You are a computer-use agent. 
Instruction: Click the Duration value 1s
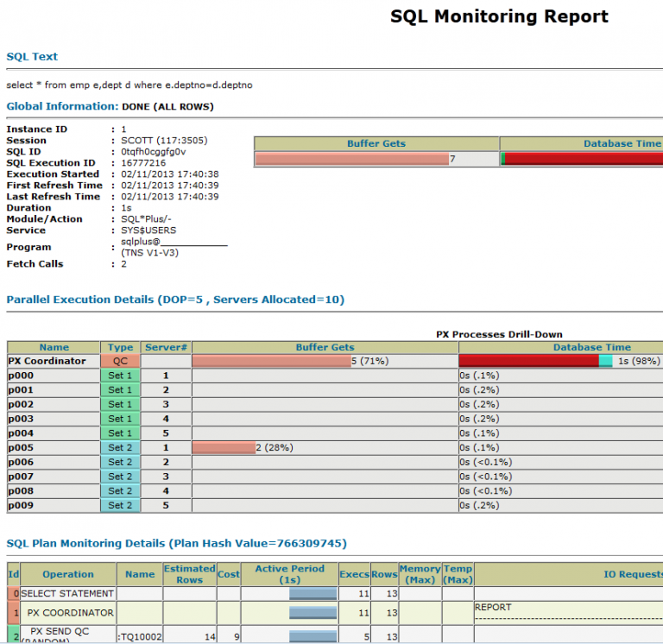126,208
